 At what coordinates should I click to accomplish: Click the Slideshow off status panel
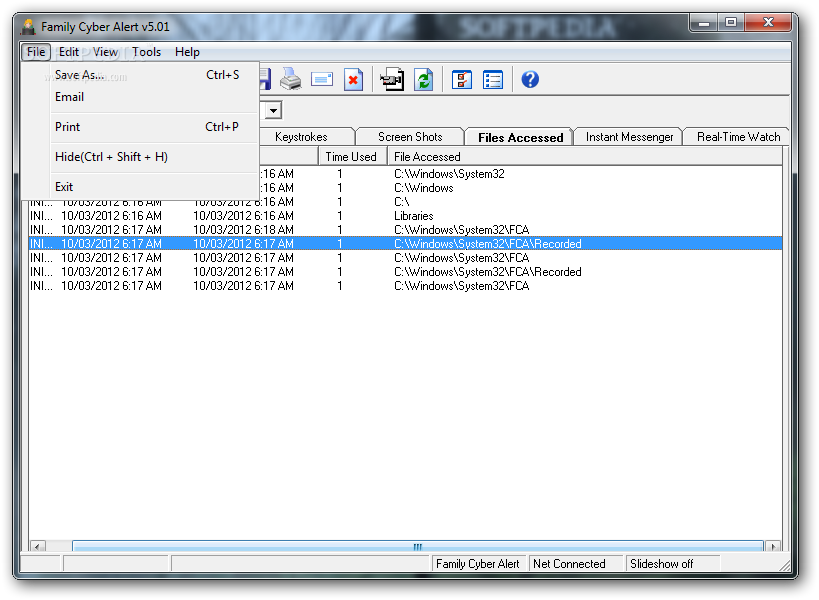tap(673, 564)
